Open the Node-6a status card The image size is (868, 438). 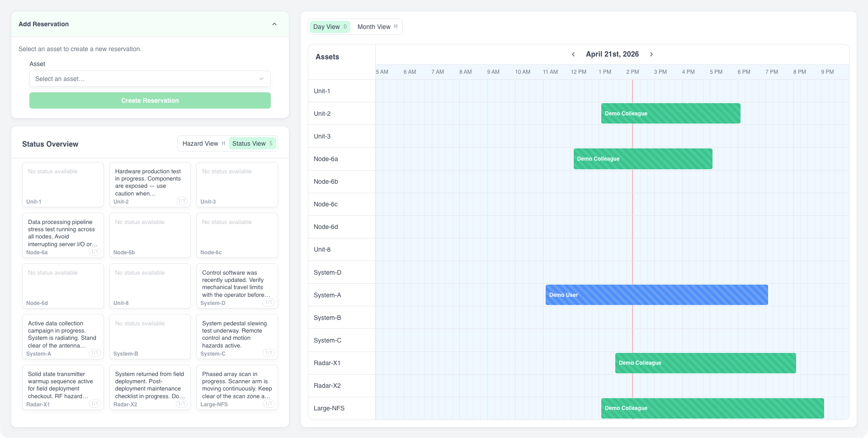(63, 235)
